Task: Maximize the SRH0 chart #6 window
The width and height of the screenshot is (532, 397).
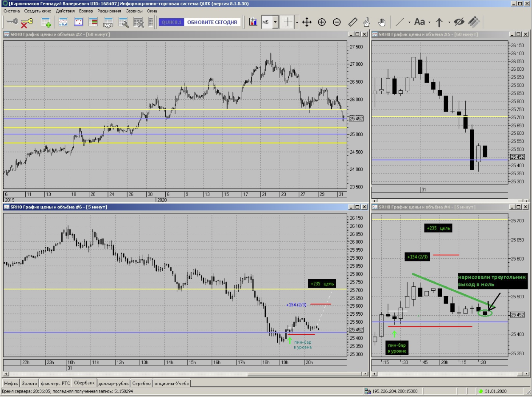Action: 358,207
